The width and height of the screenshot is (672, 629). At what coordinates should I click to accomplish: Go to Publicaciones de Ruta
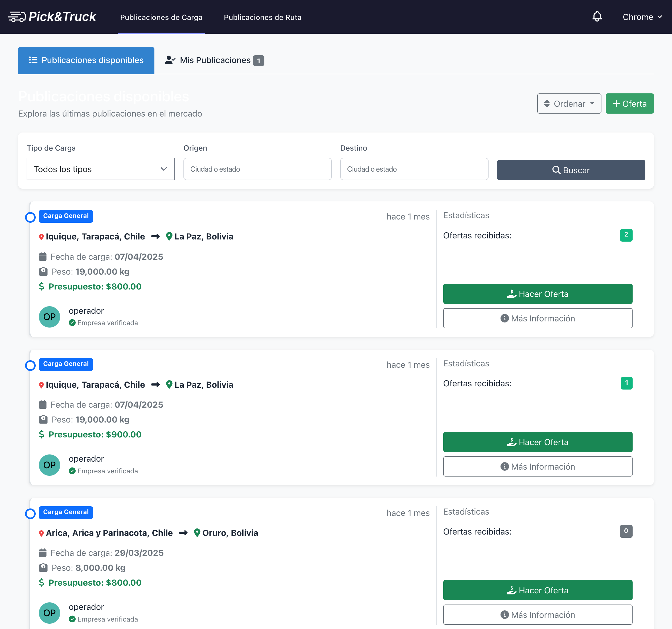[x=262, y=17]
